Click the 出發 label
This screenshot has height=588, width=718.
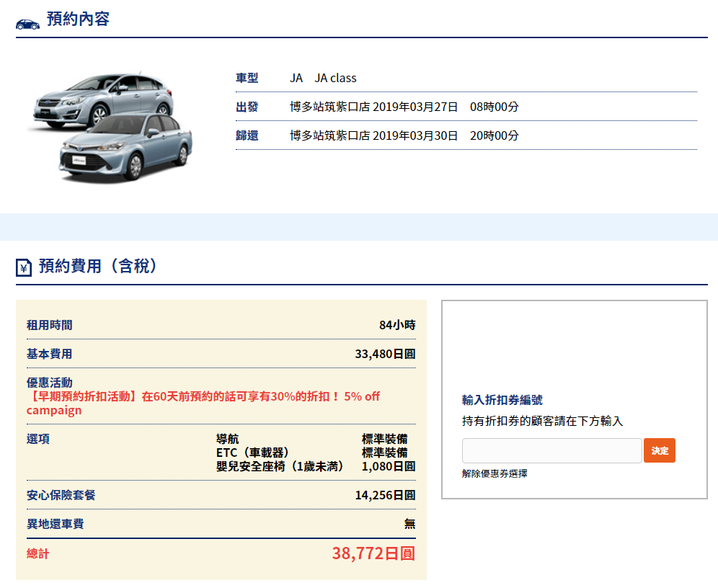(247, 107)
